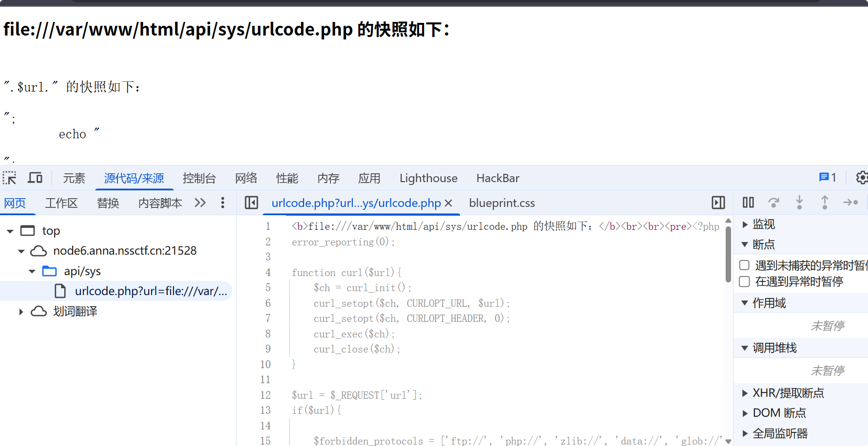Collapse the top tree node arrow

10,231
